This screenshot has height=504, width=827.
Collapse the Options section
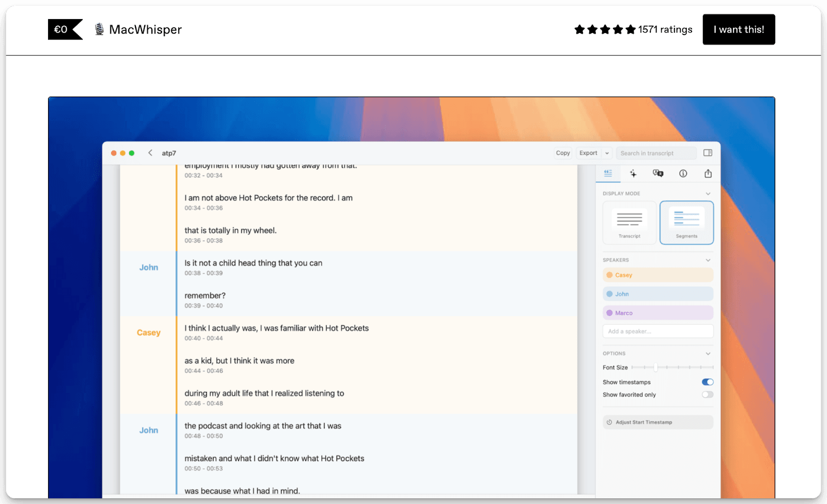tap(708, 353)
